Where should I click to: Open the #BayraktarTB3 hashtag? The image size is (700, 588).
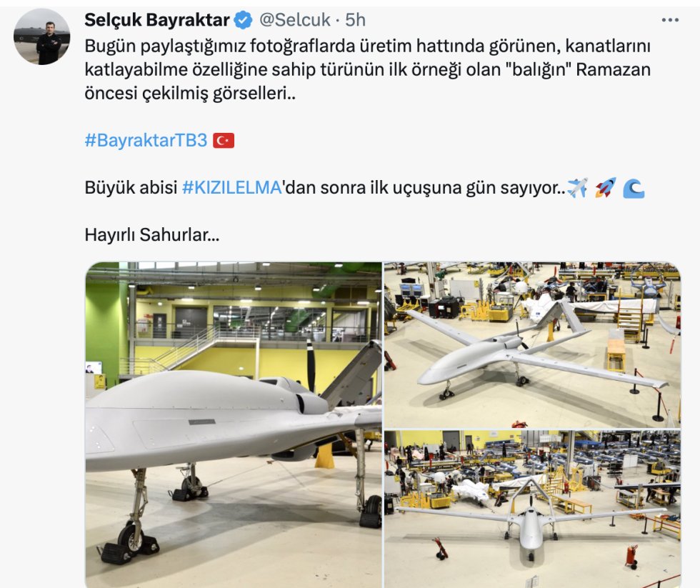146,140
